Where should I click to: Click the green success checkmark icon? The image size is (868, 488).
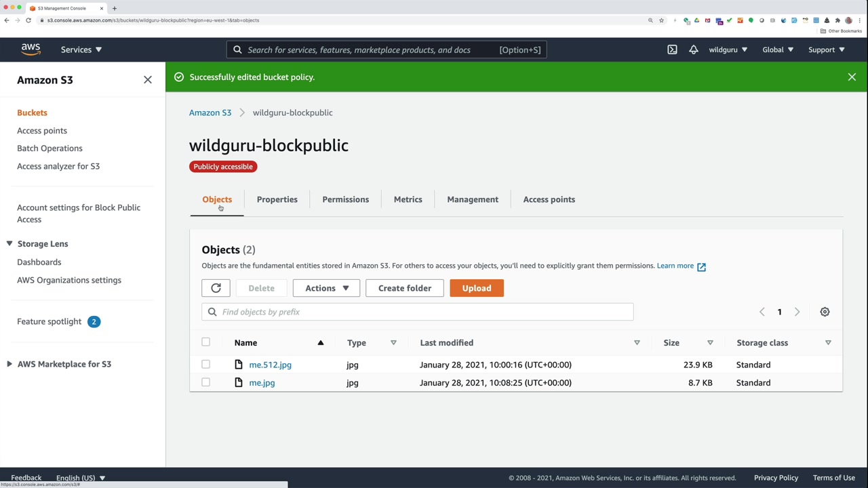coord(179,77)
